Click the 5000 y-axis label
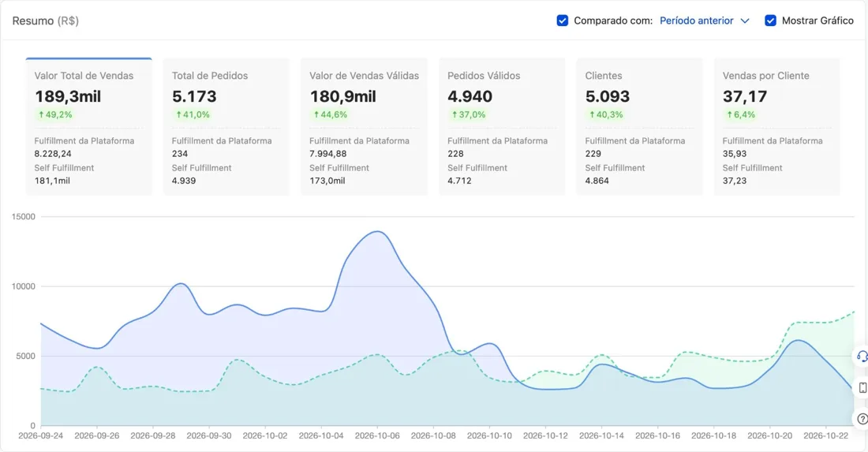Screen dimensions: 868x452 [x=25, y=357]
